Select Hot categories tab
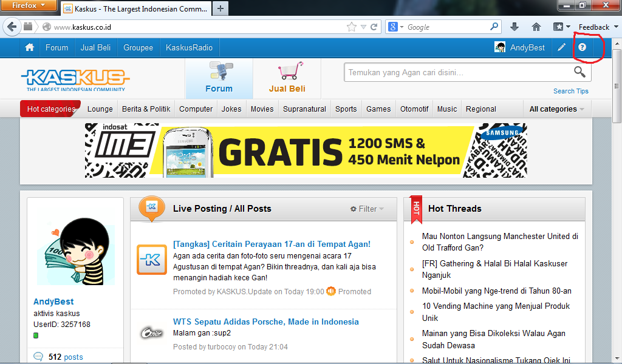Screen dimensions: 622x364 coord(51,109)
